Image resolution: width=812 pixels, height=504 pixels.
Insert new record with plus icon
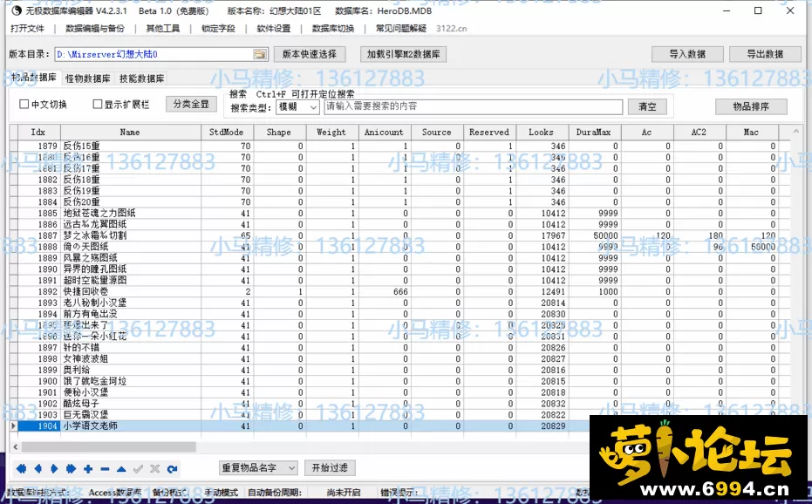[x=88, y=469]
